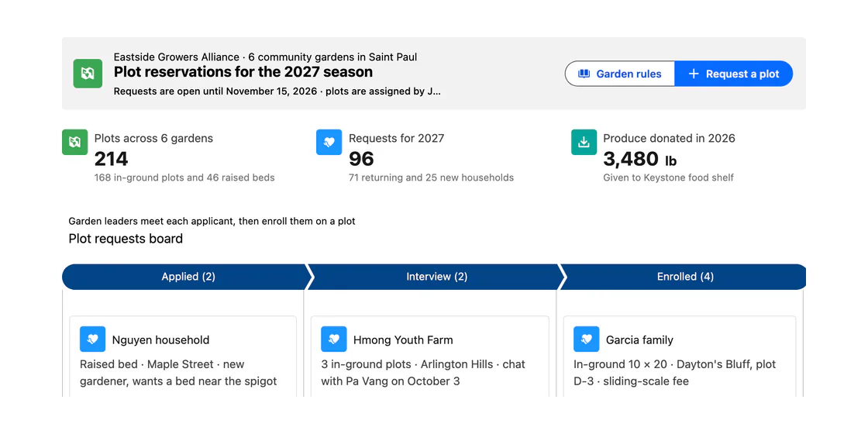868x434 pixels.
Task: Select the Applied (2) stage
Action: [x=188, y=277]
